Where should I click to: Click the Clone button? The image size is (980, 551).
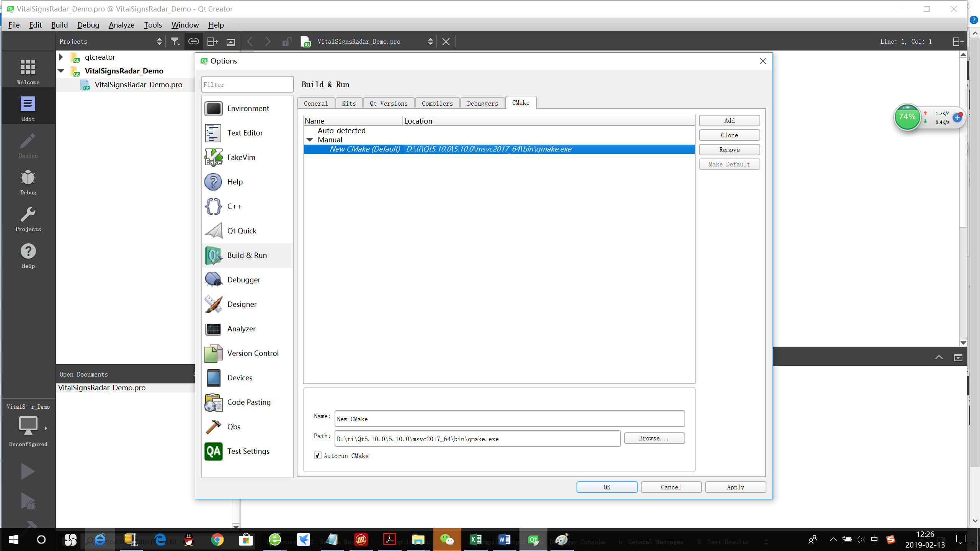[729, 135]
